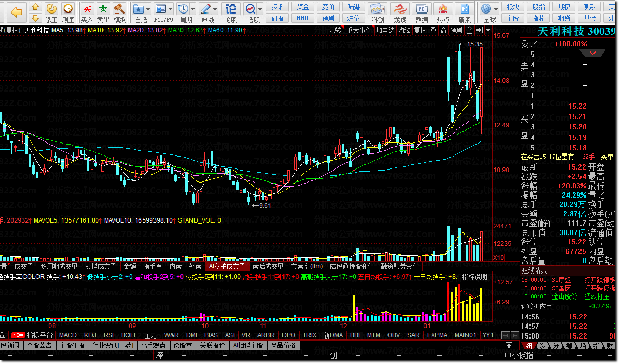The image size is (620, 364).
Task: Click the 全球 globe icon
Action: pyautogui.click(x=486, y=9)
